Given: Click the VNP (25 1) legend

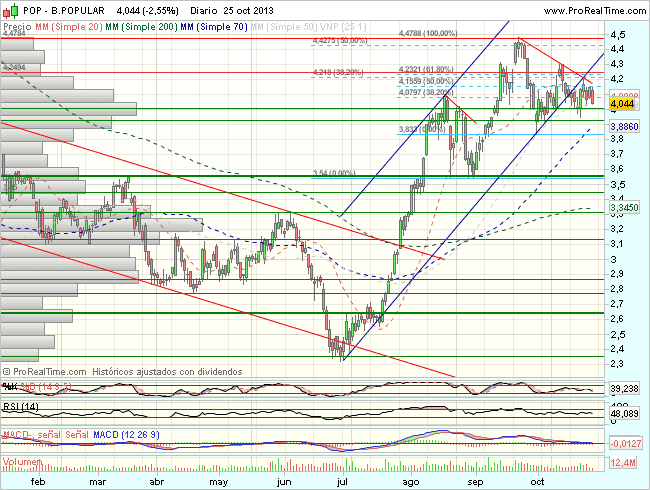Looking at the screenshot, I should 343,27.
